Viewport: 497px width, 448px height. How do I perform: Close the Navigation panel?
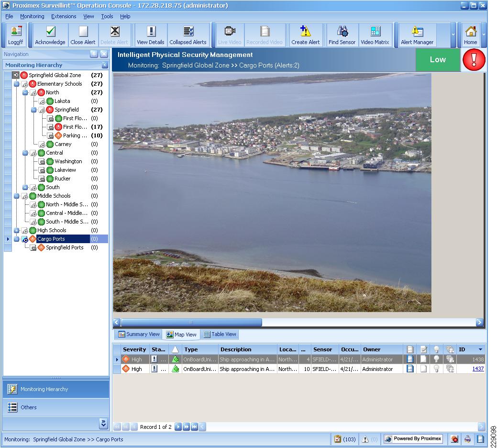[x=104, y=54]
